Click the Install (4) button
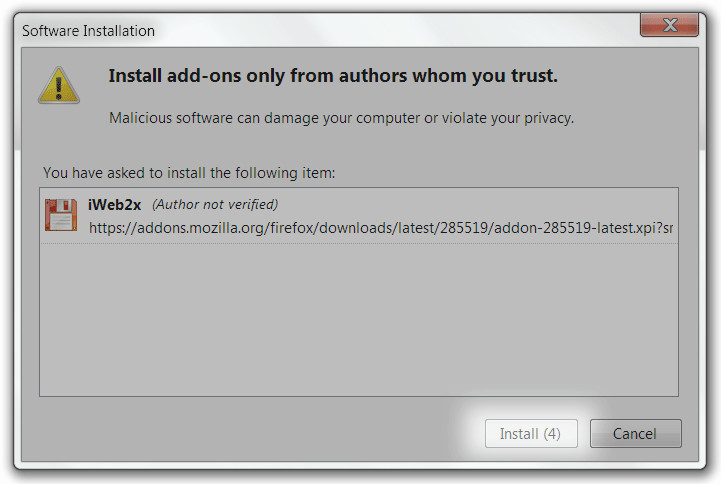Viewport: 721px width, 484px height. tap(531, 433)
